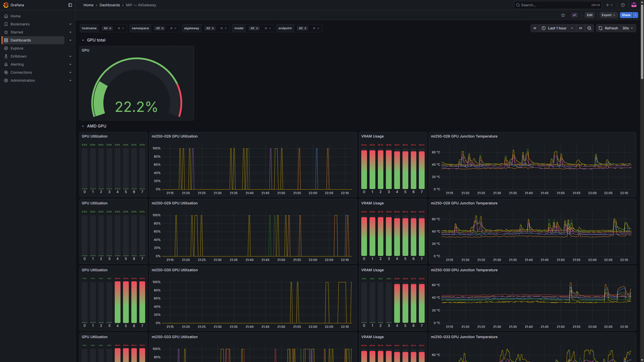The image size is (644, 362).
Task: Remove the All tag from namespace filter
Action: pyautogui.click(x=163, y=28)
